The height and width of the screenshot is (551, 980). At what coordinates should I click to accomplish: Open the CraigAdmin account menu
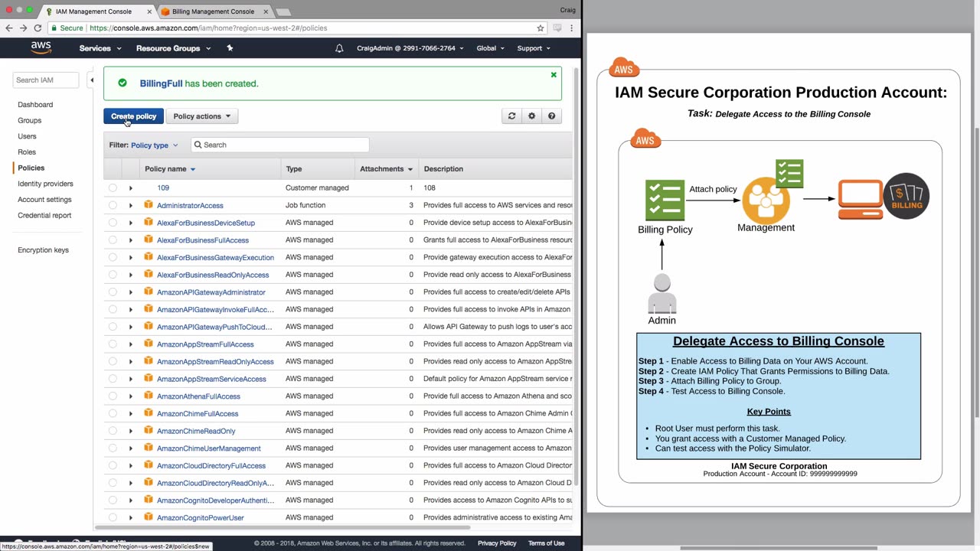(x=410, y=48)
